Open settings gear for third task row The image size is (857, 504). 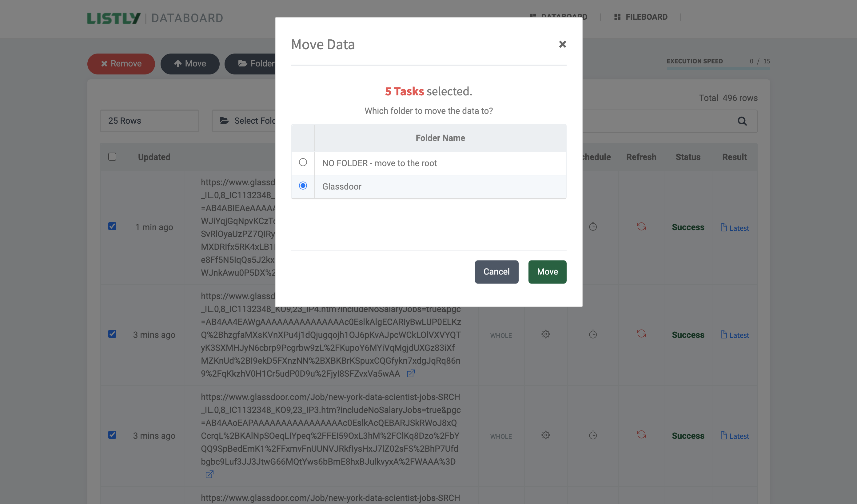click(x=545, y=435)
